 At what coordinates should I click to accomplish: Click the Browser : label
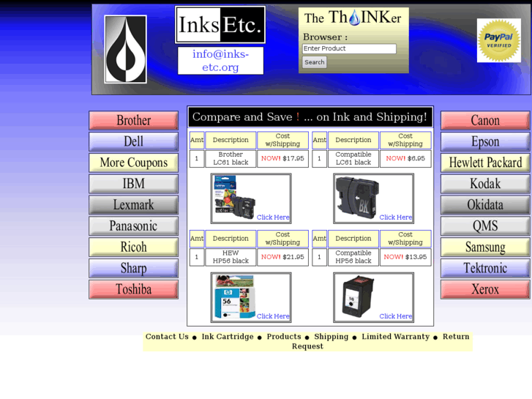point(325,37)
